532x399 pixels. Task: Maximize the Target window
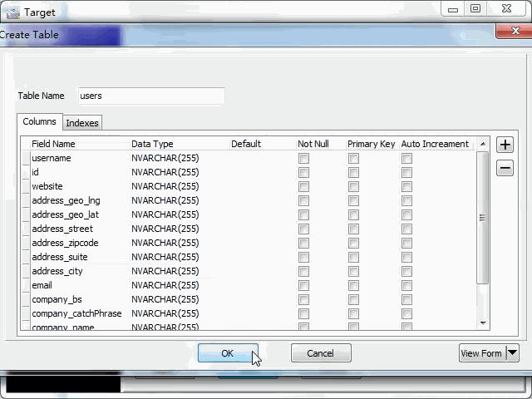(x=475, y=8)
